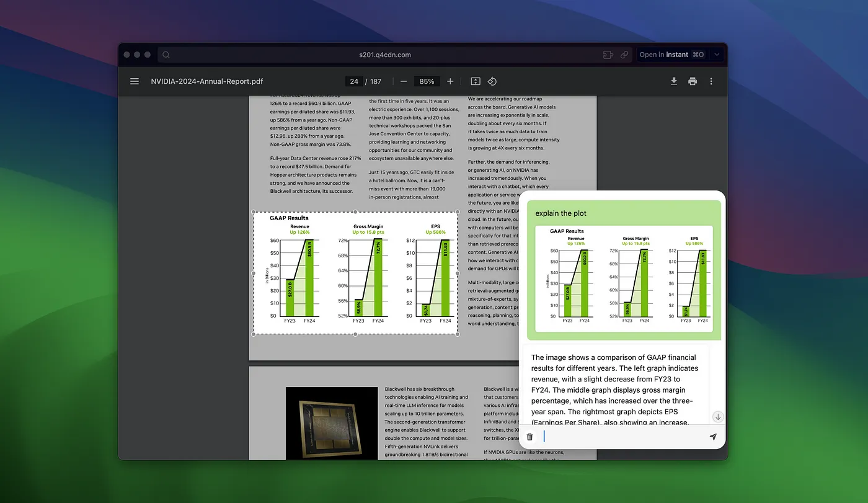This screenshot has height=503, width=868.
Task: Click the total page count 187
Action: coord(376,81)
